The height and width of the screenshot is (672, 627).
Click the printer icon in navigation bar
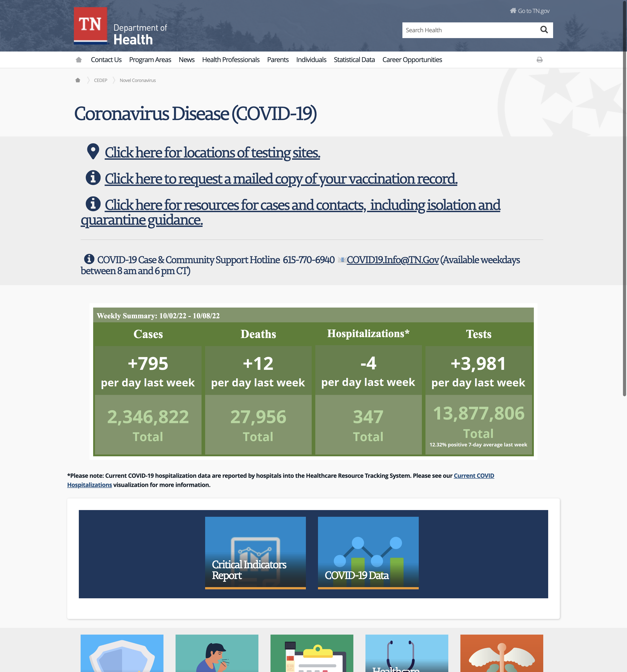(x=539, y=60)
